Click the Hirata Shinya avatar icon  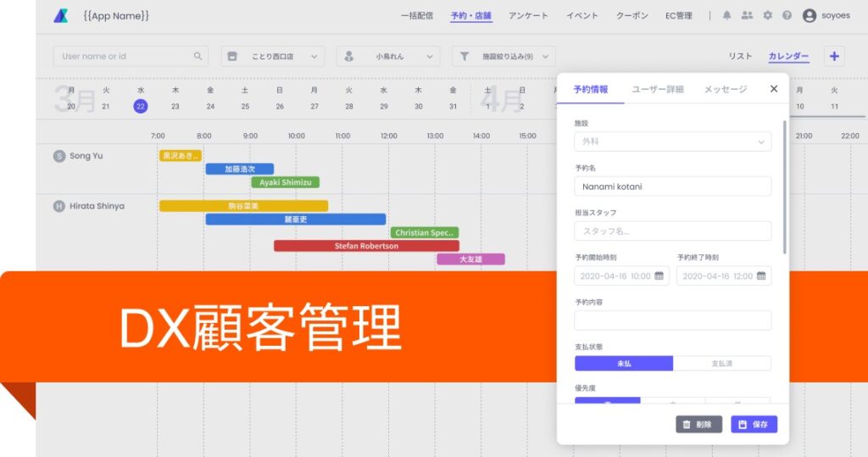(59, 206)
